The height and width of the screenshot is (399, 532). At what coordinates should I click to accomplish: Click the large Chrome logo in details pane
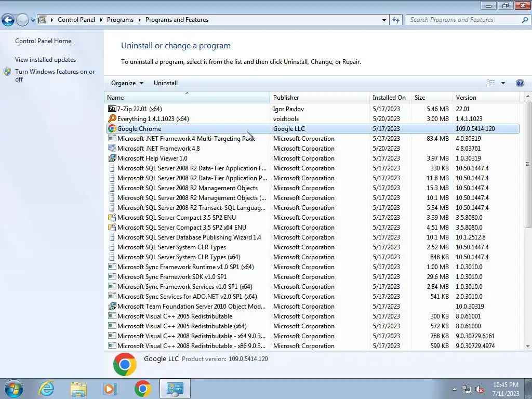coord(125,364)
